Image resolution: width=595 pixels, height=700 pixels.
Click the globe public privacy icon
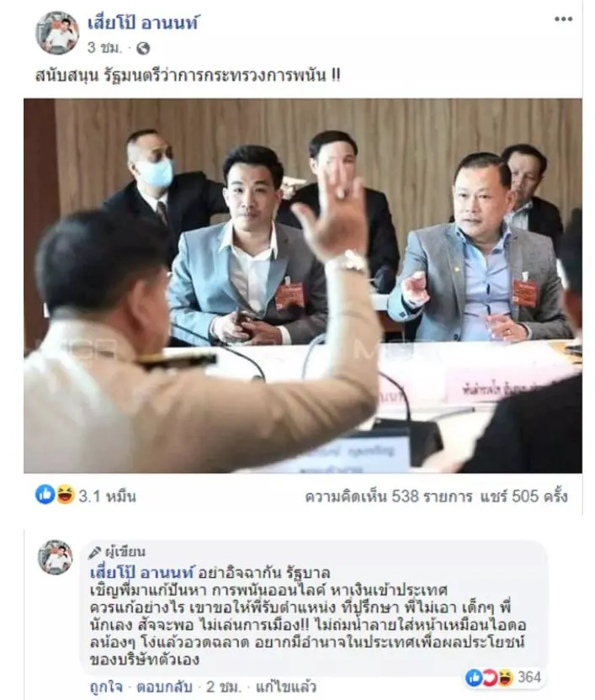143,48
